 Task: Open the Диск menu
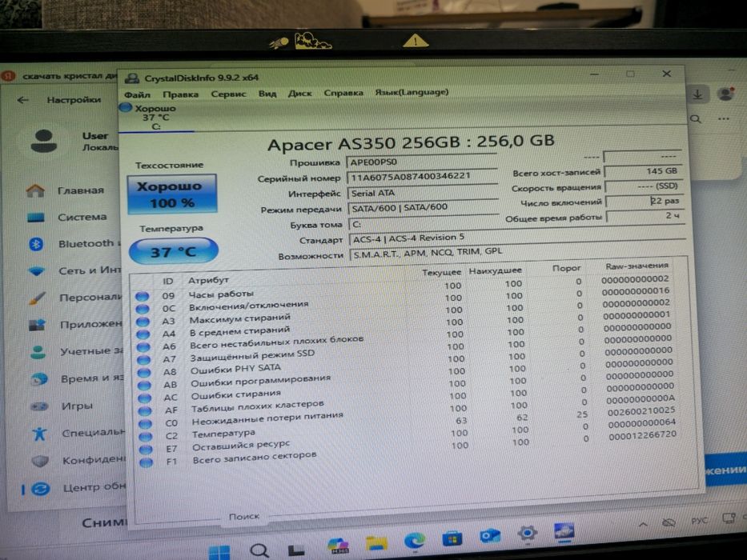[299, 93]
